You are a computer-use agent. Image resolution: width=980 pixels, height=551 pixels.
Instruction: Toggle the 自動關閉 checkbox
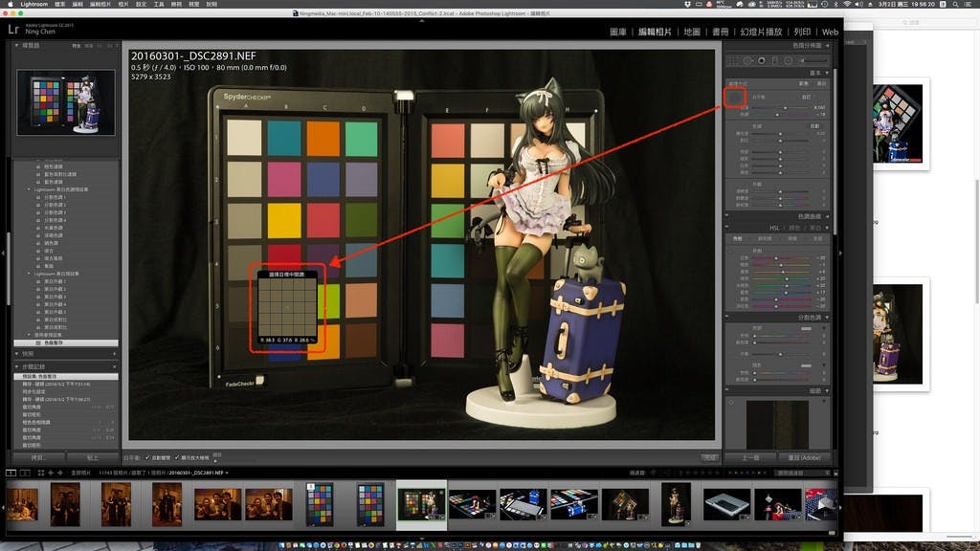pos(147,458)
